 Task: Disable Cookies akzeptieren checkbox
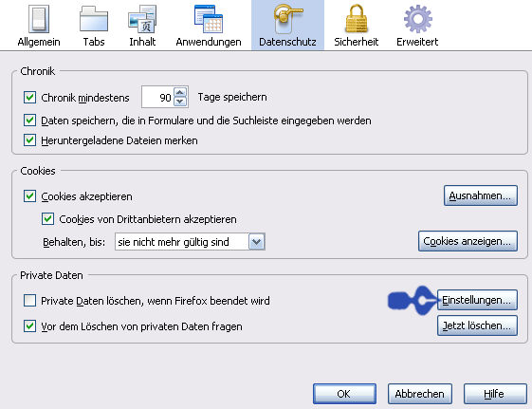click(29, 195)
